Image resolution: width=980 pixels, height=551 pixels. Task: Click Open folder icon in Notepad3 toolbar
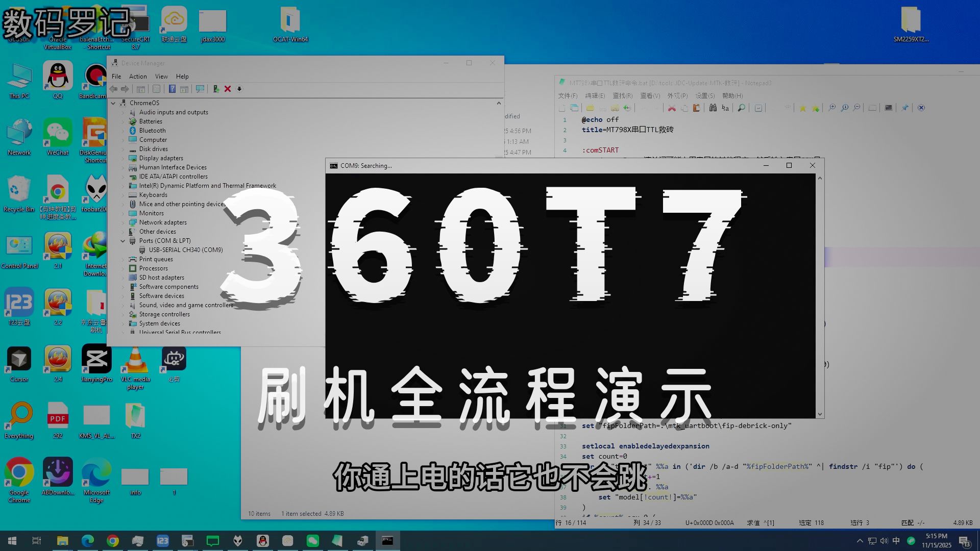tap(590, 108)
